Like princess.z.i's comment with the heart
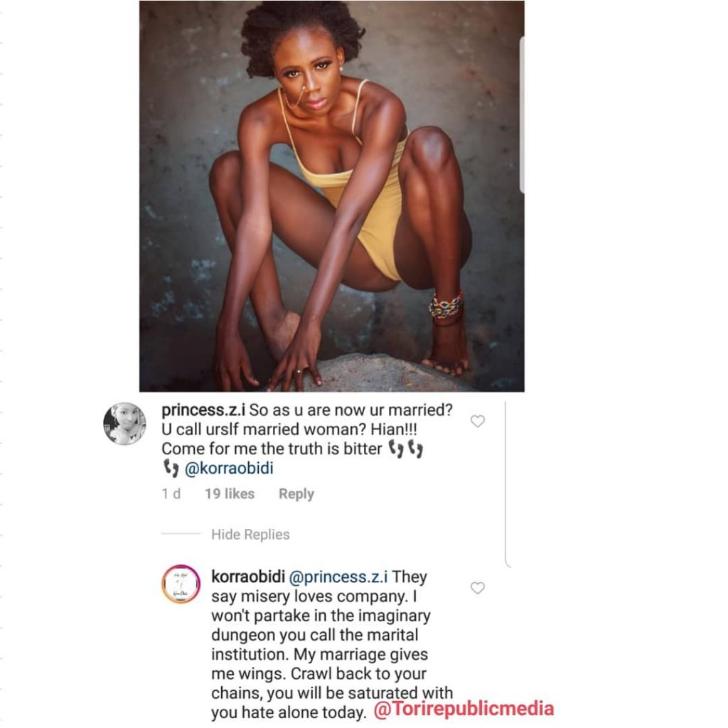728x728 pixels. [477, 421]
